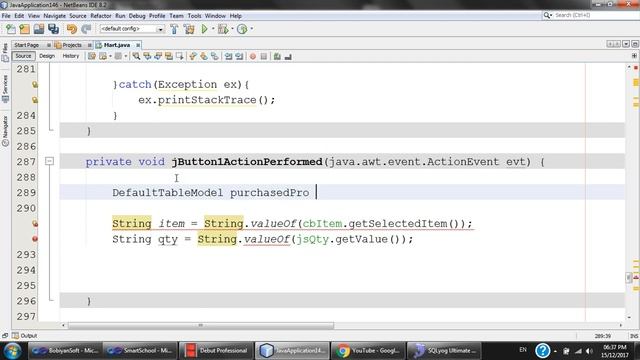This screenshot has height=360, width=640.
Task: Click the Open Project toolbar icon
Action: pyautogui.click(x=39, y=29)
